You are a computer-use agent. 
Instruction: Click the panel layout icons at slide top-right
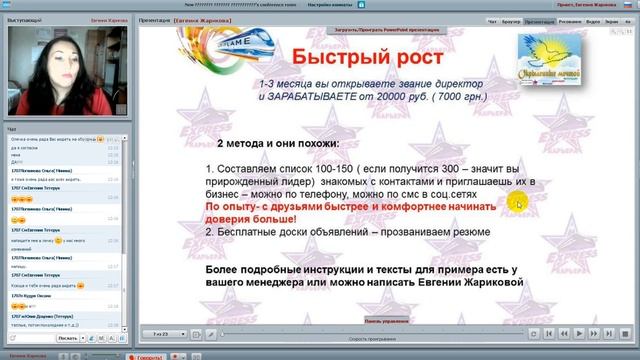pyautogui.click(x=621, y=31)
